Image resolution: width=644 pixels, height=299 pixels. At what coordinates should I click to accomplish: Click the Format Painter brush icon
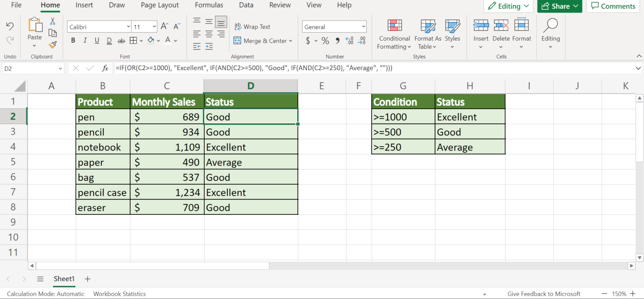[52, 44]
